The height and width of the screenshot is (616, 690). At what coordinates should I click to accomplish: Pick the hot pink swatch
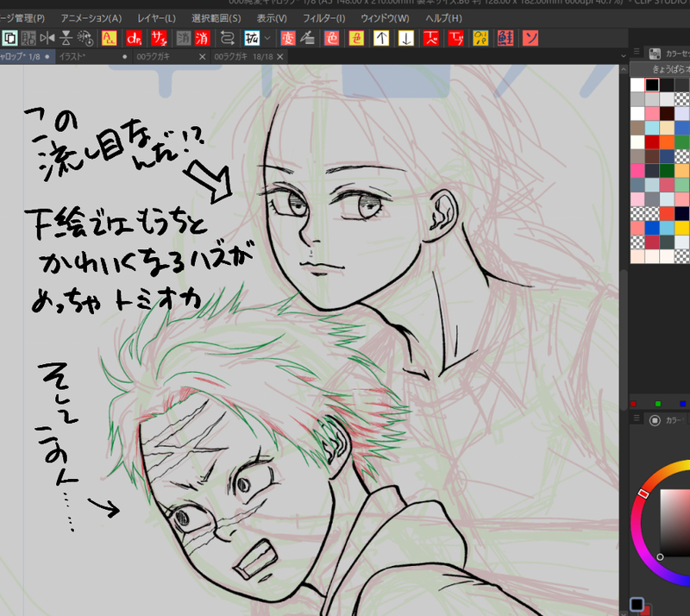click(637, 171)
